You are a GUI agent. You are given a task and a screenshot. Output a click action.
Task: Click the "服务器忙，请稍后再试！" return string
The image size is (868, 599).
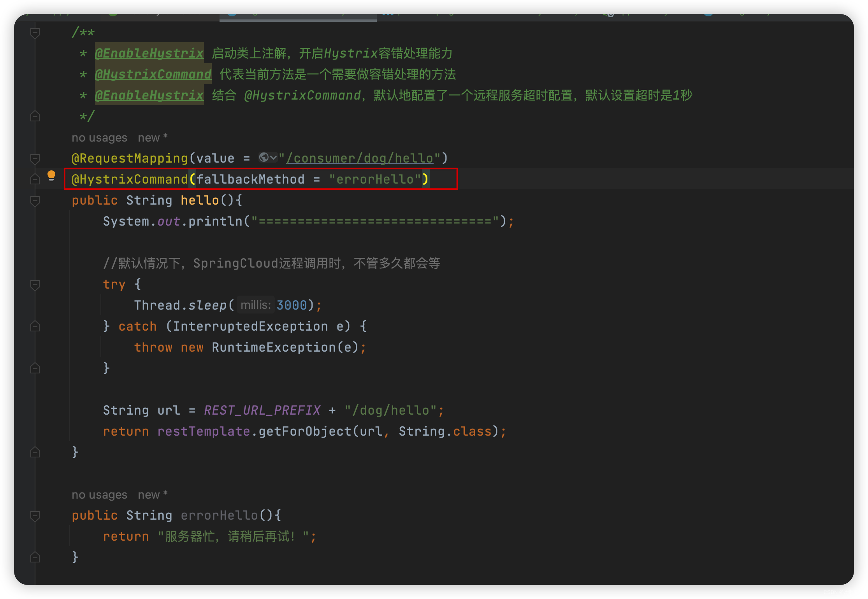coord(233,536)
